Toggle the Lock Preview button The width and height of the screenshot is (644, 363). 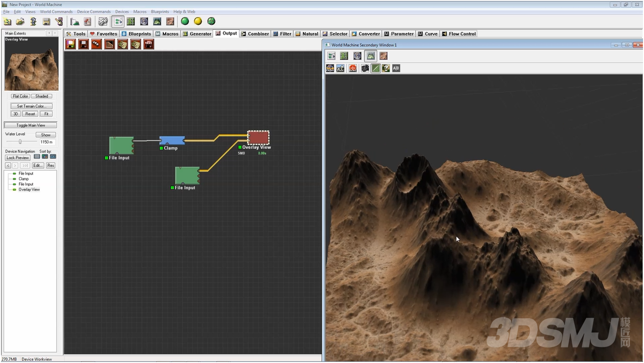[x=18, y=158]
